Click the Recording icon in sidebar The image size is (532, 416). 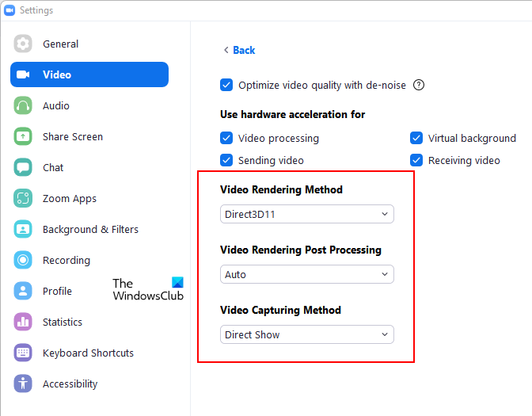(23, 260)
